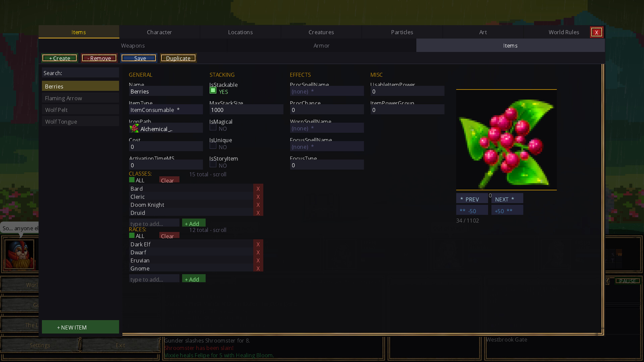The image size is (644, 362).
Task: Toggle the ALL checkbox under Classes
Action: [132, 180]
